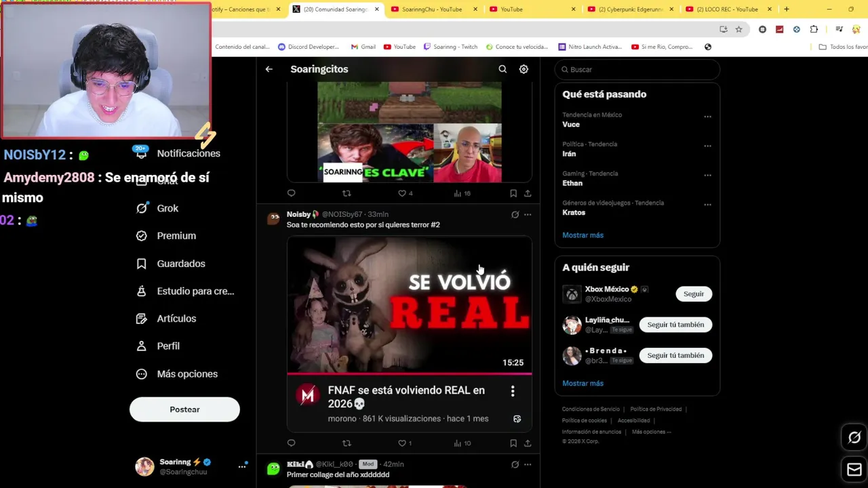Screen dimensions: 868x488
Task: Bookmark the Noisby FNAF post
Action: pos(513,443)
